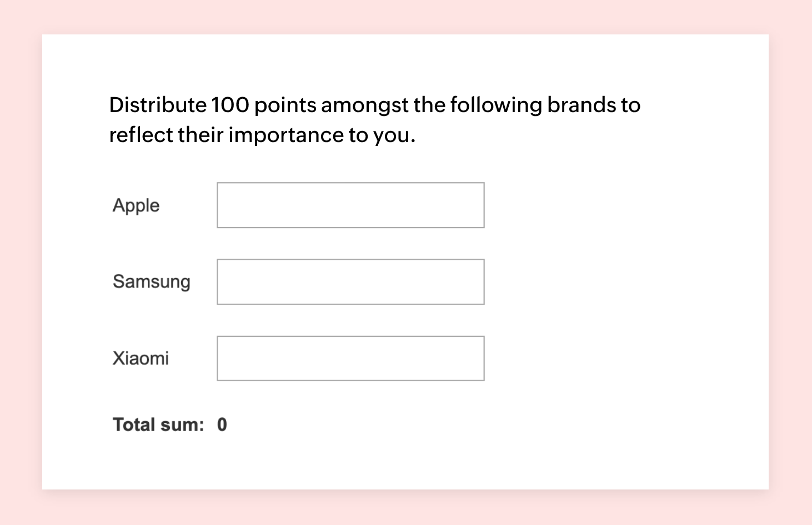Click the word 'reflect' in the question

click(141, 135)
